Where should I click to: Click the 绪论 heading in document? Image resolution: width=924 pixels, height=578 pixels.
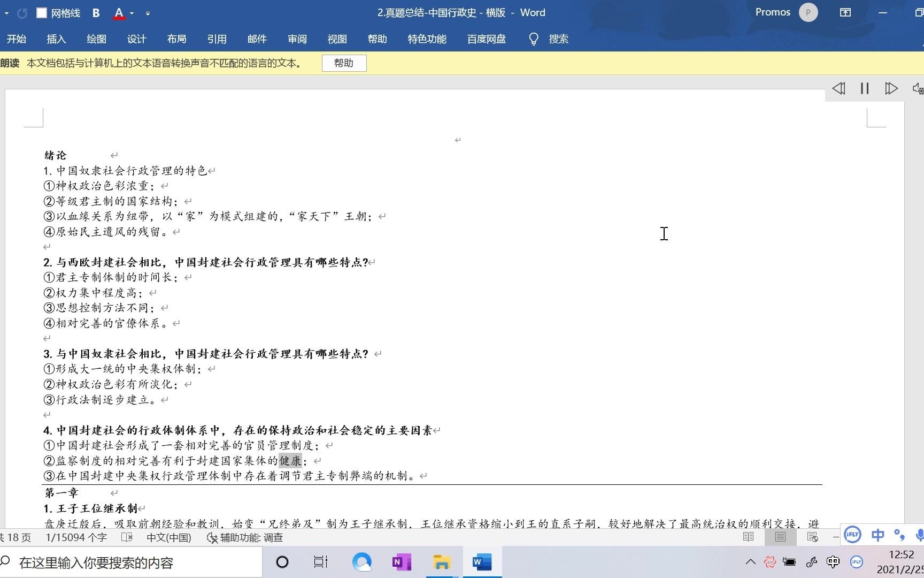pos(55,155)
